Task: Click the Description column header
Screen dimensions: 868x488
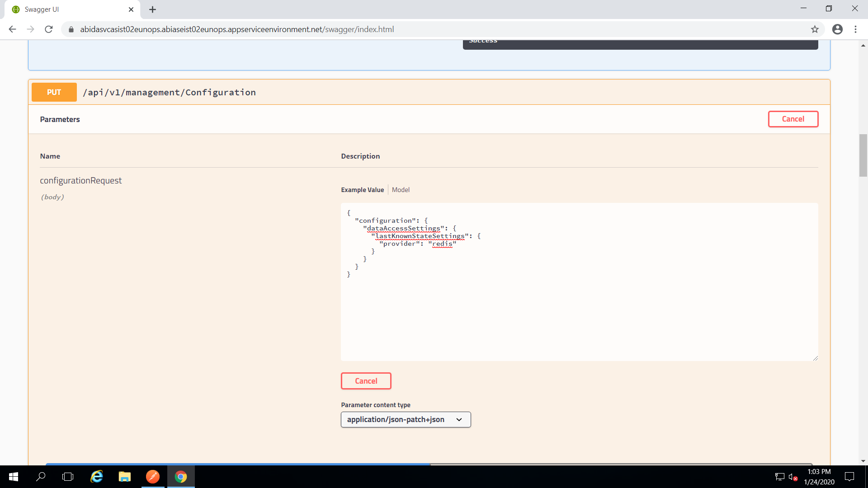Action: (360, 156)
